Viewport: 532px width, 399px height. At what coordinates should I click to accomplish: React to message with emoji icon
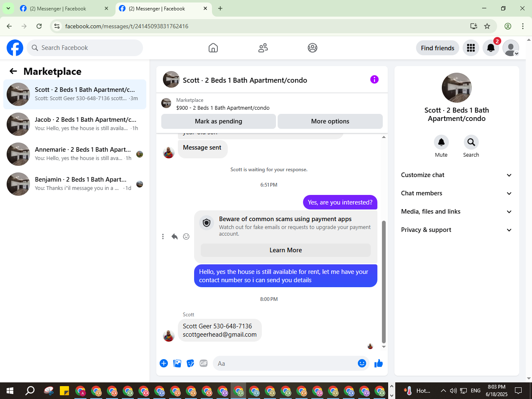pyautogui.click(x=186, y=236)
